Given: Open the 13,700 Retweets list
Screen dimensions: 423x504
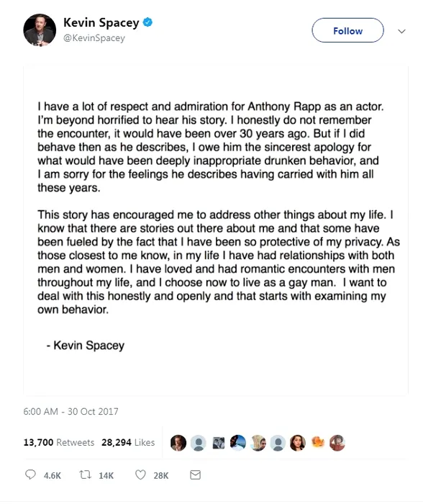Looking at the screenshot, I should coord(59,442).
